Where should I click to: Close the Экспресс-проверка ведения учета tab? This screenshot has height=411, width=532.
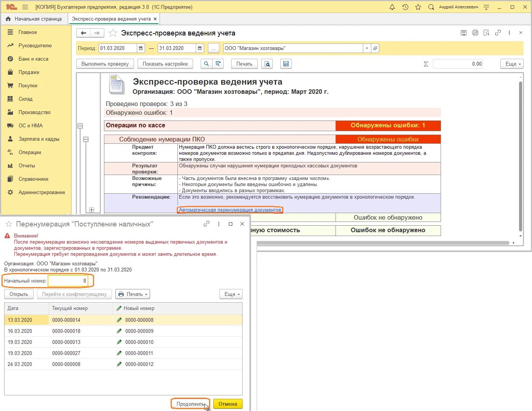pyautogui.click(x=155, y=19)
